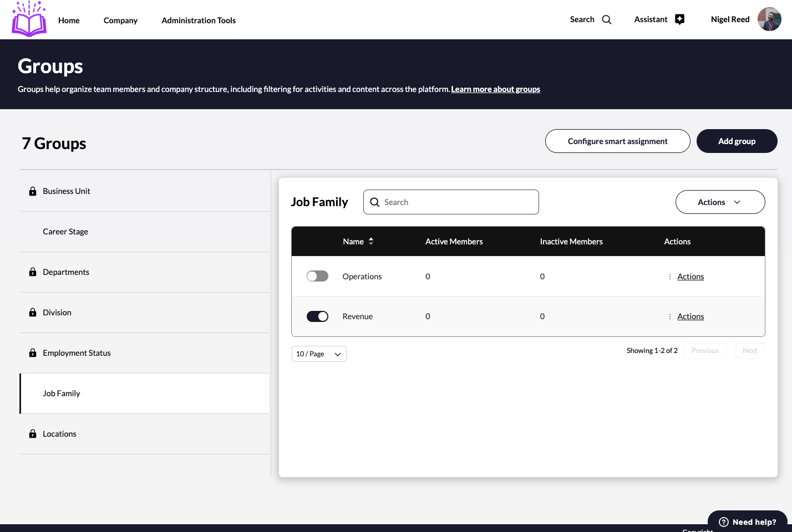
Task: Enable the Operations group toggle
Action: (317, 277)
